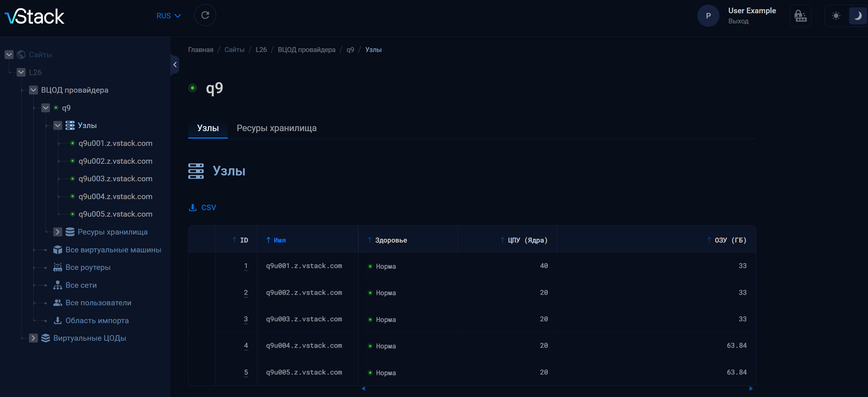This screenshot has width=868, height=397.
Task: Switch to dark theme moon icon
Action: [858, 15]
